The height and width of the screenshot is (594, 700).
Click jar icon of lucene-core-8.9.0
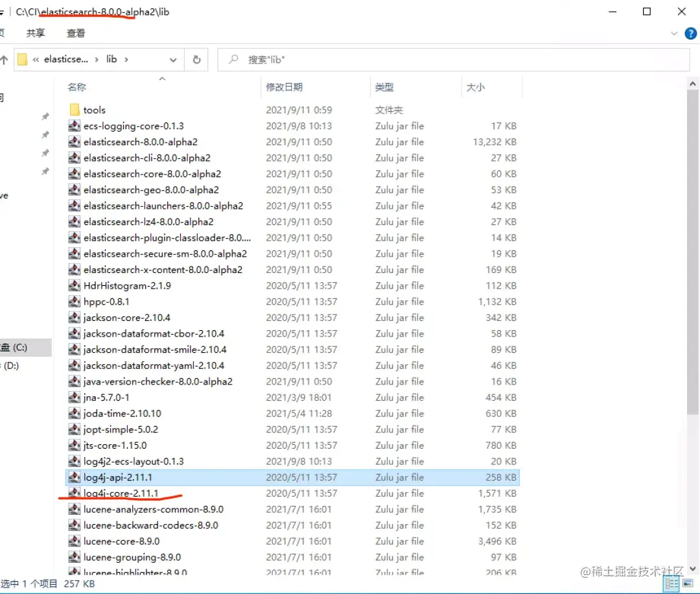(x=74, y=541)
